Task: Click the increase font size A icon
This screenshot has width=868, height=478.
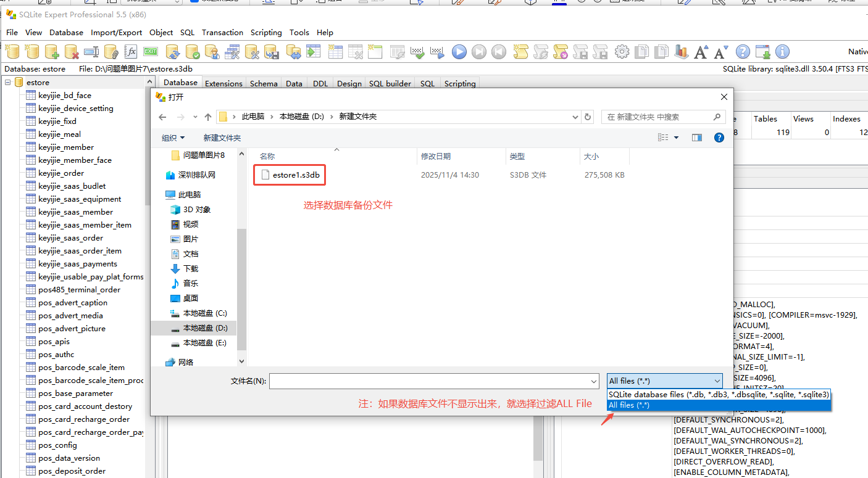Action: point(701,52)
